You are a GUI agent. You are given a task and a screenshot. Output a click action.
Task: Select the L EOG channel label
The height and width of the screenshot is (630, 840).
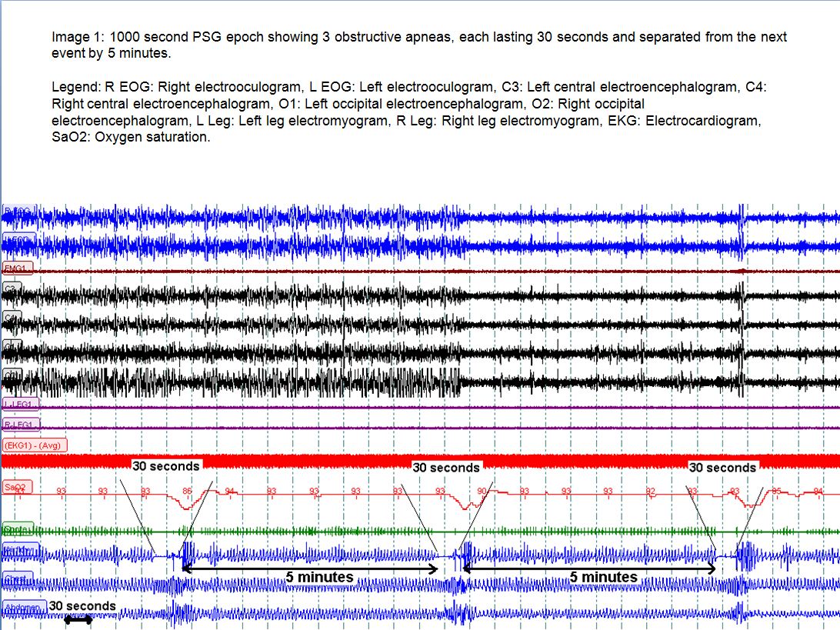click(x=18, y=241)
